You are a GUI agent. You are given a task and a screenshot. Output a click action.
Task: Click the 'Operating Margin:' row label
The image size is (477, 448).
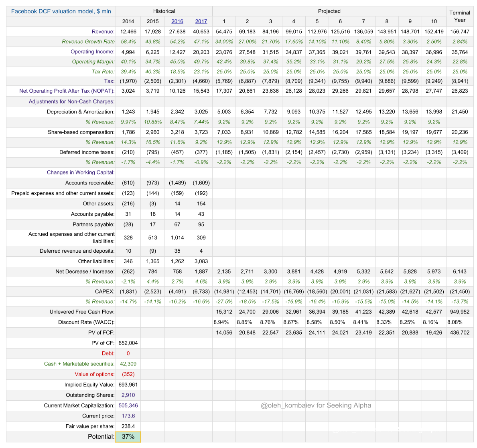[x=93, y=62]
